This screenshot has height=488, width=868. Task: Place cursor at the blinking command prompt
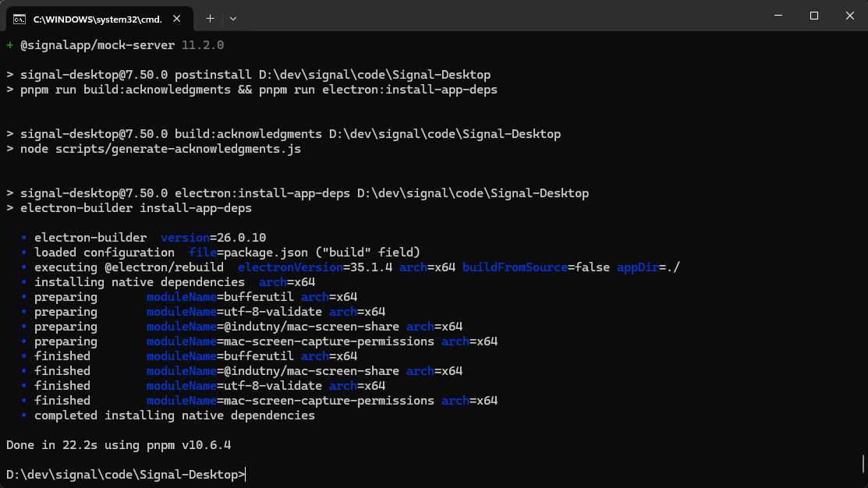245,475
